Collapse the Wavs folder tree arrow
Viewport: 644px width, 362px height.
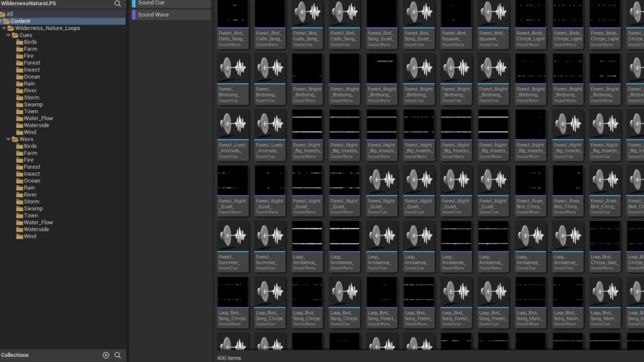click(8, 139)
